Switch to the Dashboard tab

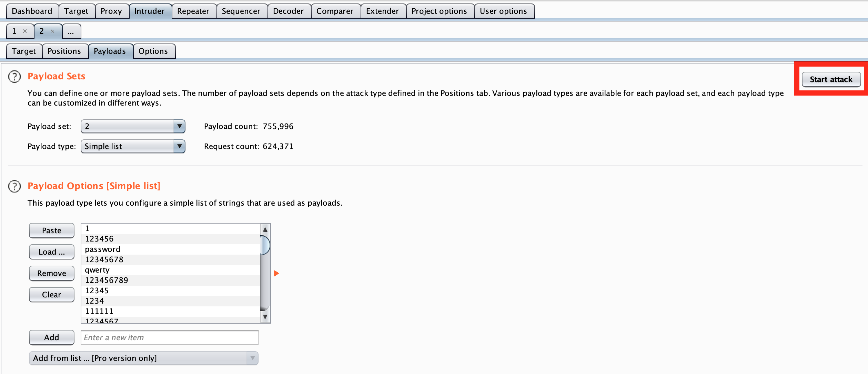[32, 11]
